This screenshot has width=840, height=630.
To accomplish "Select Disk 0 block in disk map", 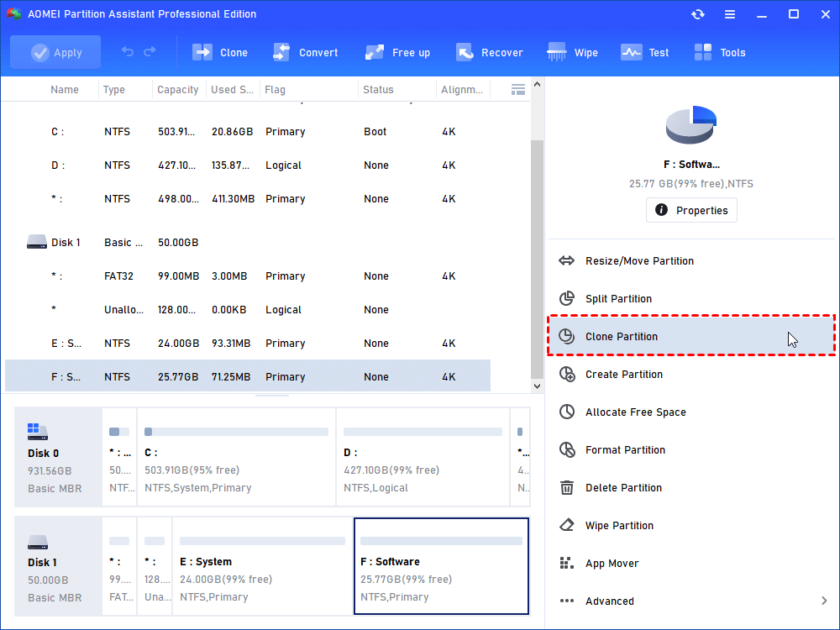I will [x=58, y=457].
